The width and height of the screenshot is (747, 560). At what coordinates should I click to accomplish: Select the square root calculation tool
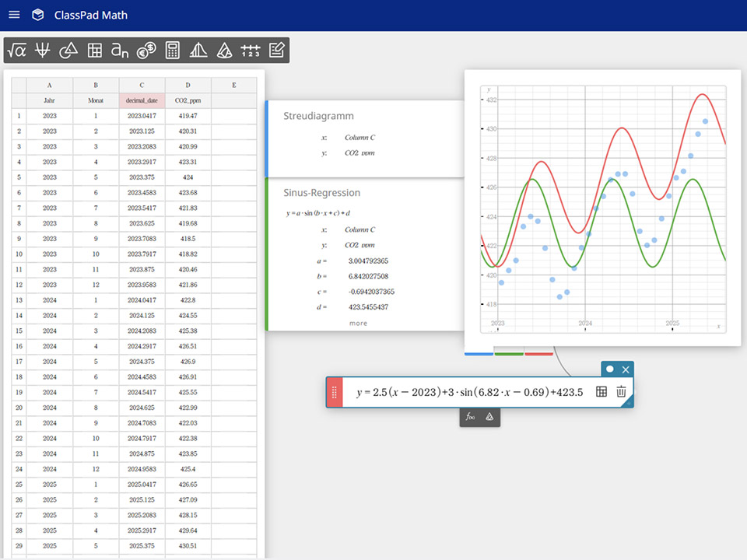coord(16,51)
